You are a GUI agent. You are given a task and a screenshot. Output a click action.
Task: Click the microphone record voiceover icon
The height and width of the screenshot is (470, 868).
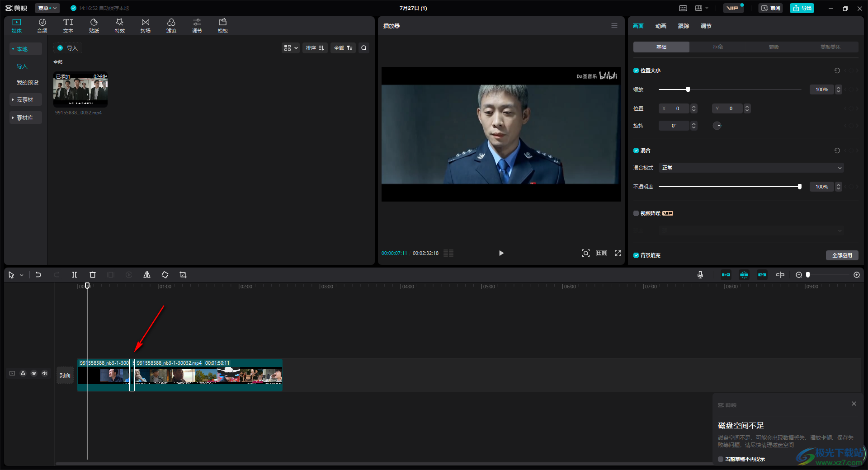[700, 275]
